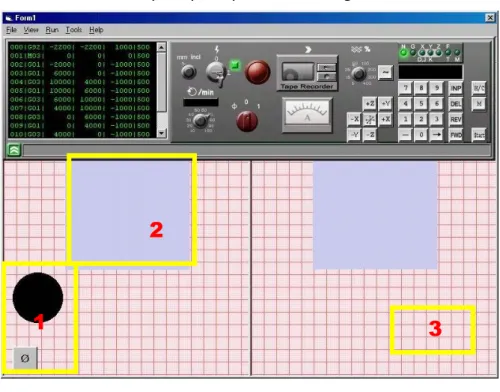Click the lit N indicator LED

pos(404,53)
